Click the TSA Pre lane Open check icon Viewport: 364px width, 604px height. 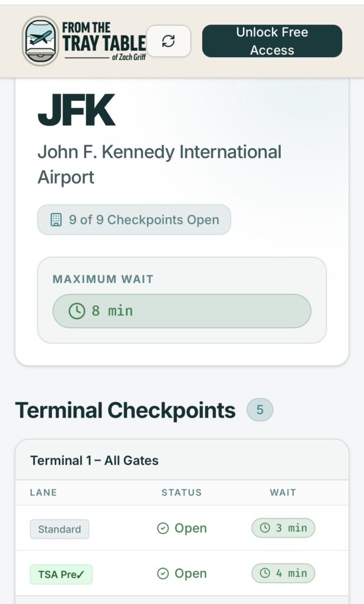pos(163,573)
